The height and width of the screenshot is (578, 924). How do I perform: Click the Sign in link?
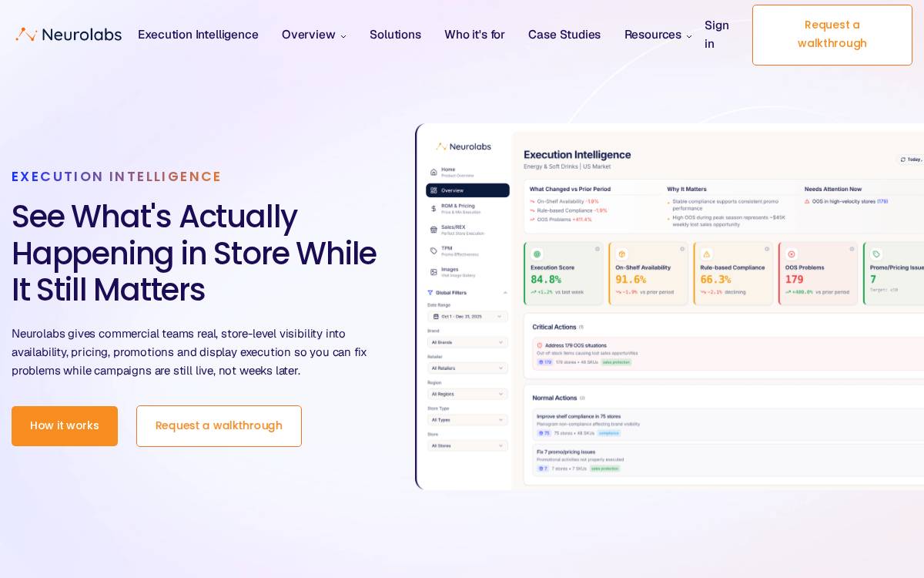pyautogui.click(x=717, y=35)
